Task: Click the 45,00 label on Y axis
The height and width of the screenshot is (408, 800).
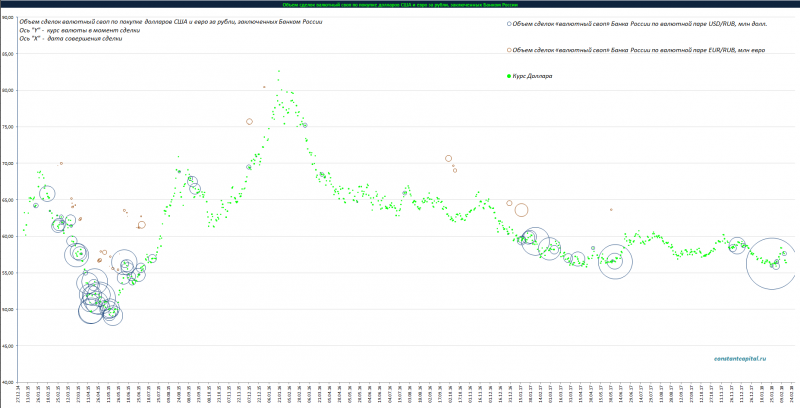Action: point(8,346)
